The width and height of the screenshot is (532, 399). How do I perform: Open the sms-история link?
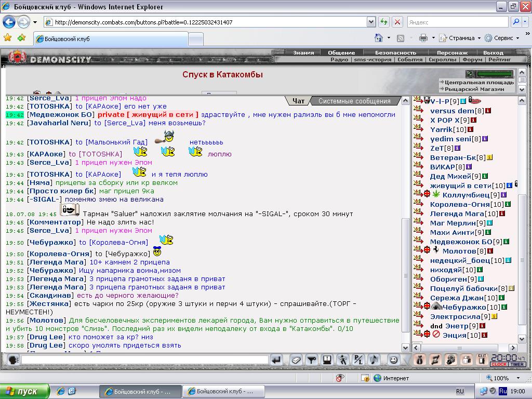pyautogui.click(x=373, y=59)
